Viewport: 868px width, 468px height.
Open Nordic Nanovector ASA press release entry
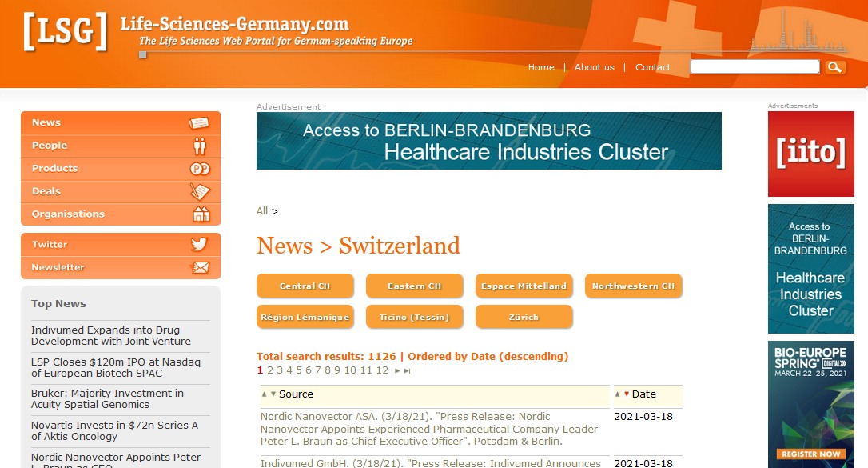[429, 430]
